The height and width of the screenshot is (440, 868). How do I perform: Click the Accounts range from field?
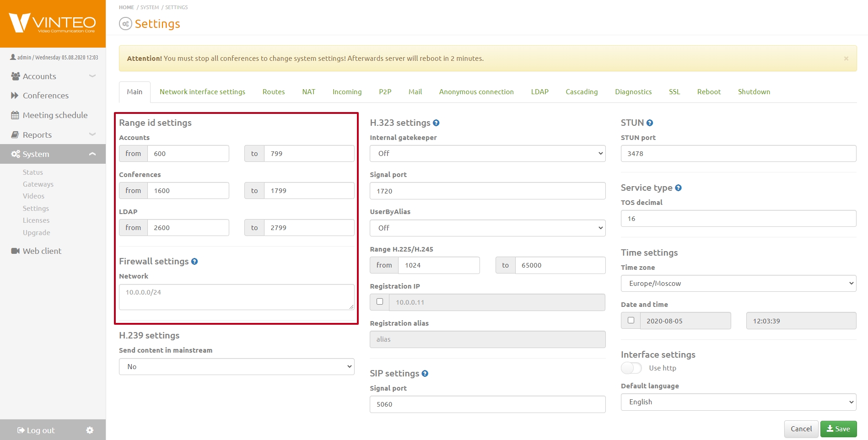click(188, 154)
